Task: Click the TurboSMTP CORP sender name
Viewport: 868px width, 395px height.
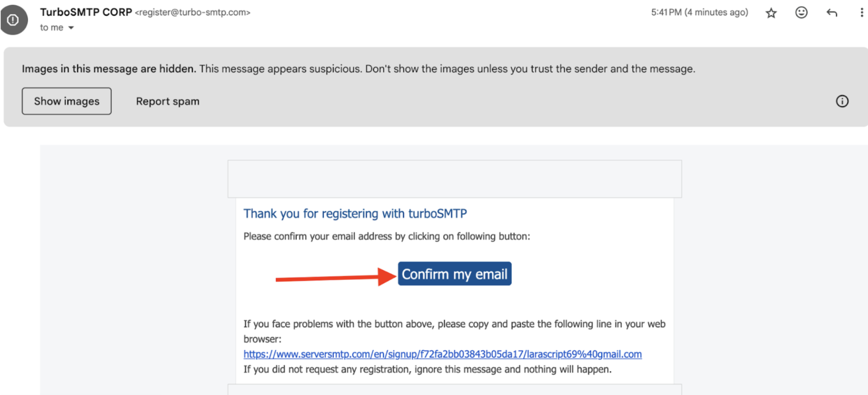Action: (86, 12)
